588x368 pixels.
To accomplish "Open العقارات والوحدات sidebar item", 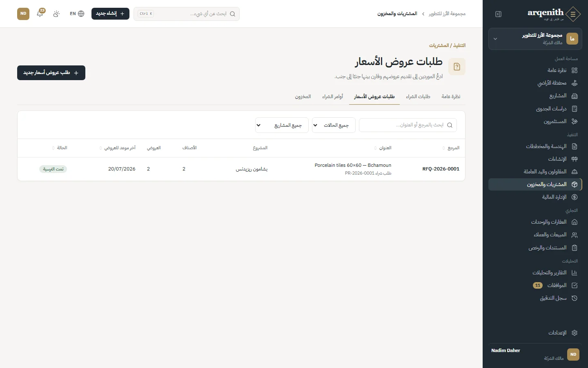I will click(535, 222).
